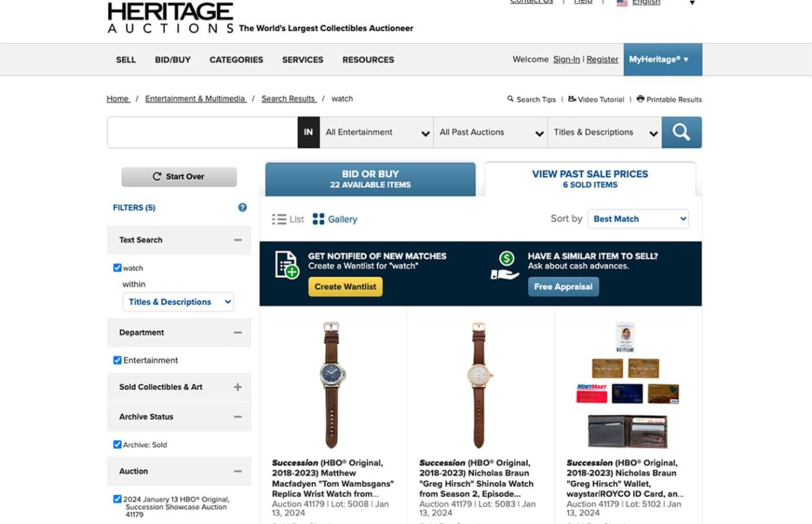The height and width of the screenshot is (524, 812).
Task: Toggle the Archive: Sold checkbox
Action: click(118, 444)
